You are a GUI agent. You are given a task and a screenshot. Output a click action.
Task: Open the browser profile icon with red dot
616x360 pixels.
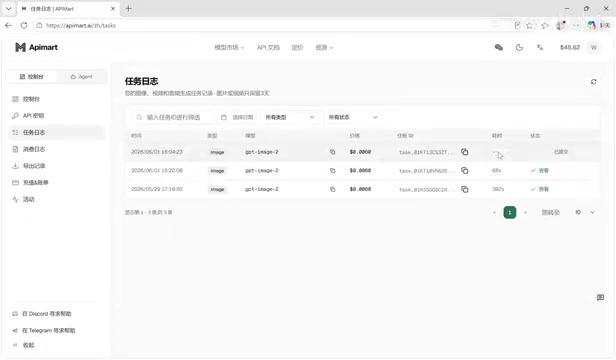(561, 26)
